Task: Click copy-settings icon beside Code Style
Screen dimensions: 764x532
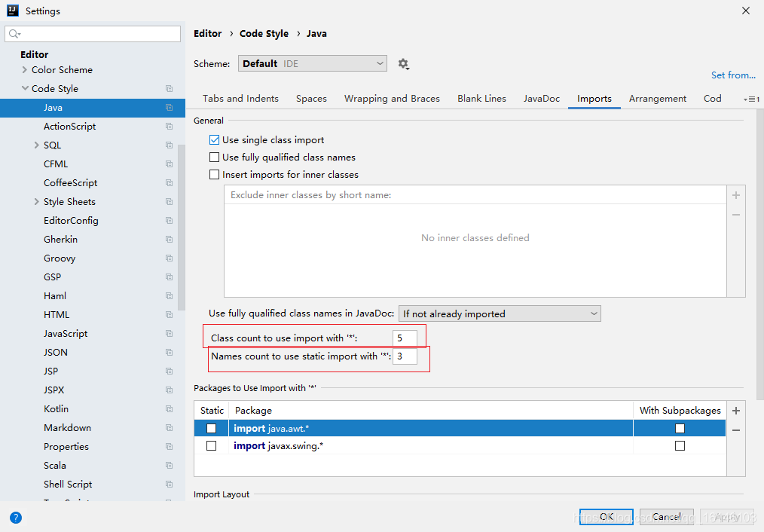Action: point(169,89)
